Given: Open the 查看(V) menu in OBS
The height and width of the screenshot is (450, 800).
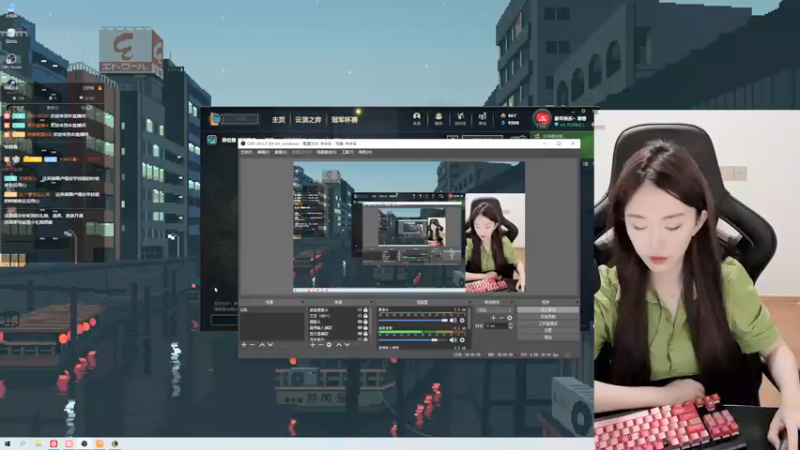Looking at the screenshot, I should click(281, 152).
